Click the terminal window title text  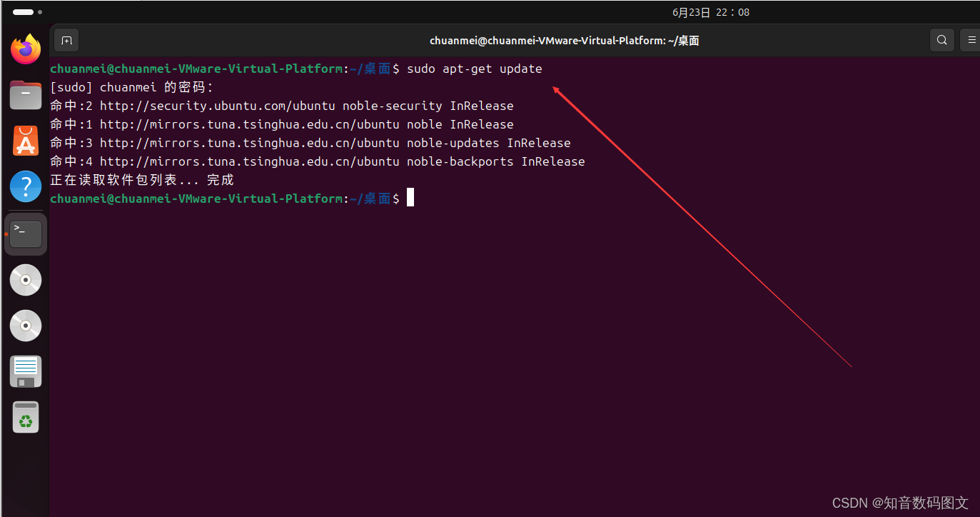click(564, 40)
